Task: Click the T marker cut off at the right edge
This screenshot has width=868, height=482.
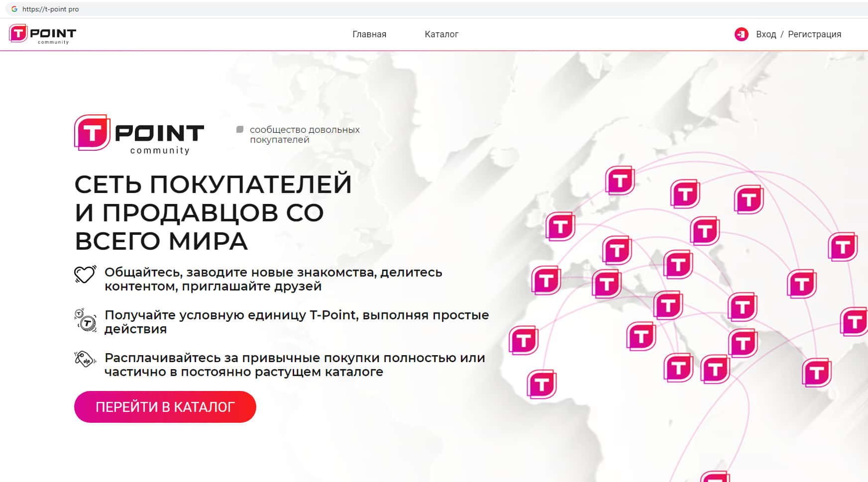Action: coord(854,321)
